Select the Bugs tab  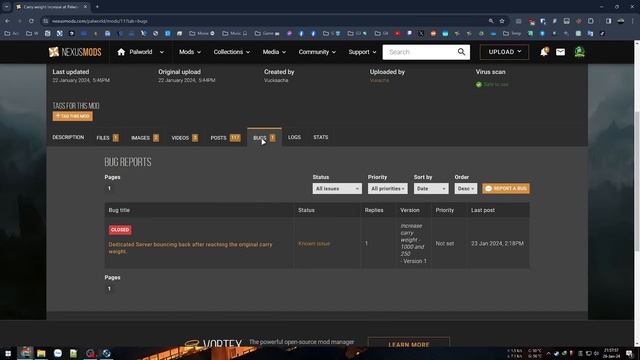click(x=264, y=138)
